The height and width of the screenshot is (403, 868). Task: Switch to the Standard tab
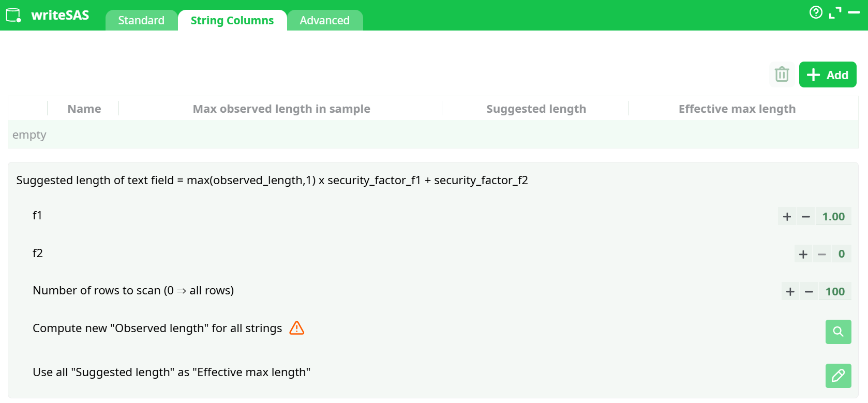pos(141,20)
